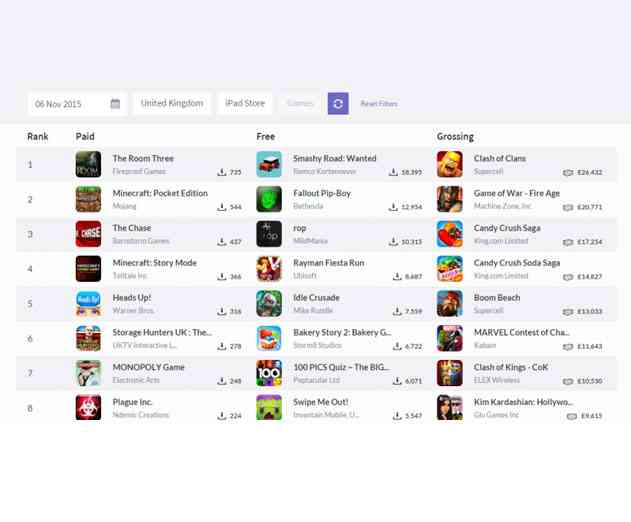Viewport: 631px width, 522px height.
Task: Open Swipe Me Out! app icon
Action: 269,408
